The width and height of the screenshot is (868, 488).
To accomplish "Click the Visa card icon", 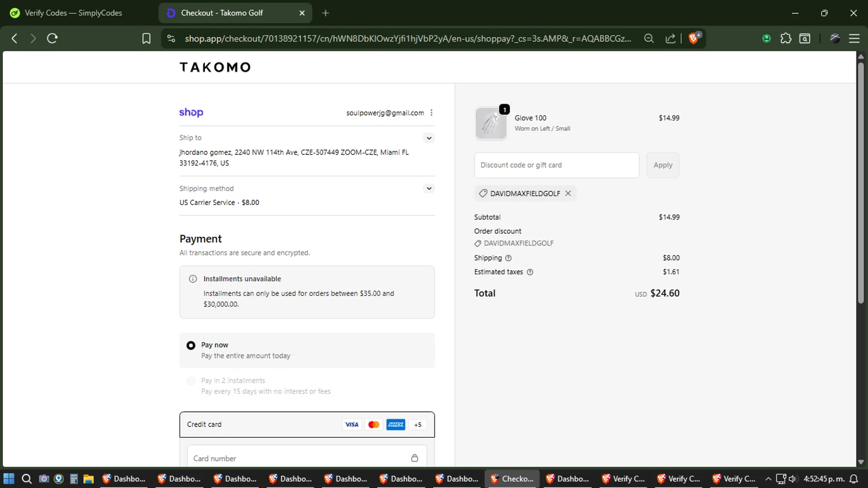I will point(352,425).
